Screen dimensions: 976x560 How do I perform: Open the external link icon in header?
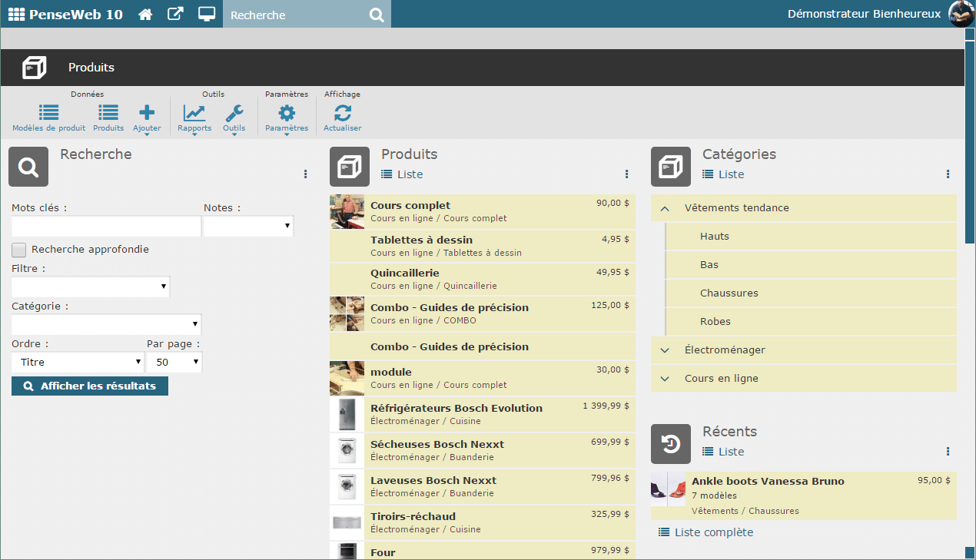pyautogui.click(x=176, y=15)
